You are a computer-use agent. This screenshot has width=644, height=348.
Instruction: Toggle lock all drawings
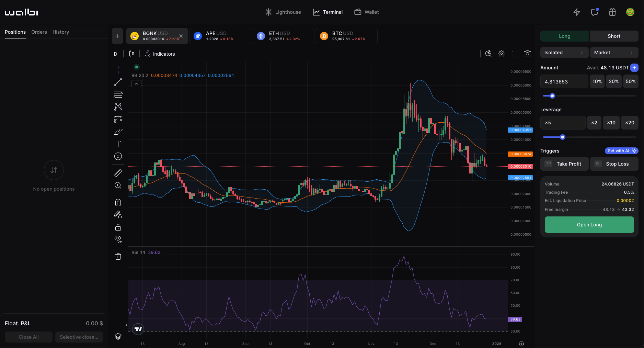[x=118, y=227]
